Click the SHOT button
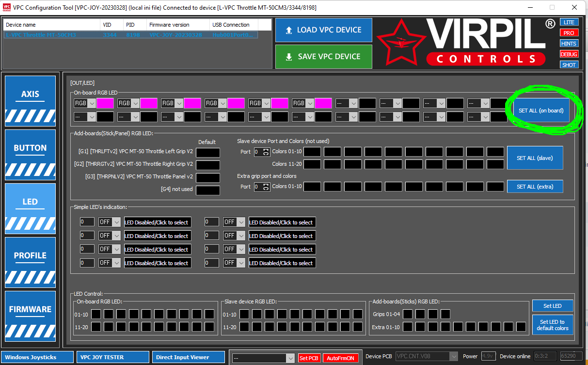This screenshot has height=365, width=588. coord(569,65)
